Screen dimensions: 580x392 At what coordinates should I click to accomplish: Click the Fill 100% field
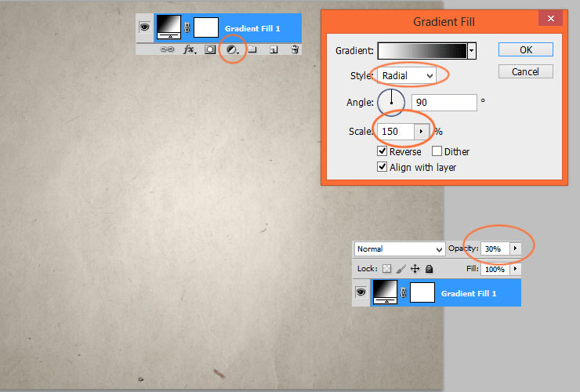tap(495, 269)
